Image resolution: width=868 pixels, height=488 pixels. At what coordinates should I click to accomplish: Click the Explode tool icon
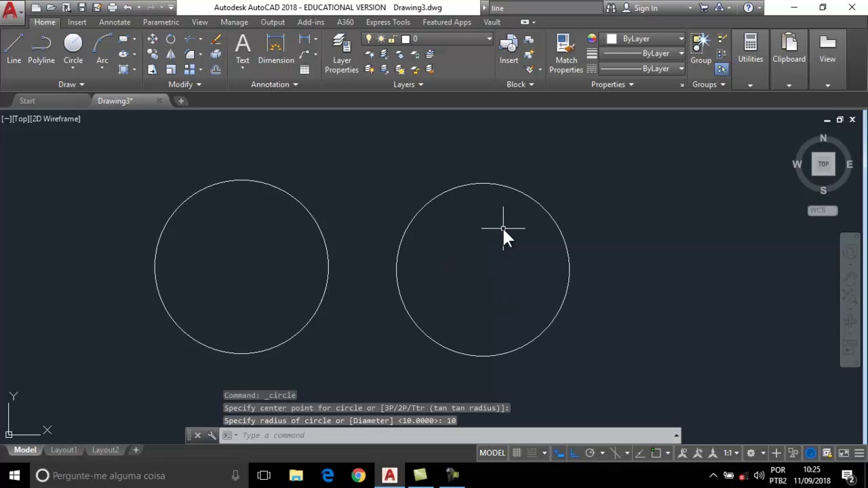[x=216, y=54]
